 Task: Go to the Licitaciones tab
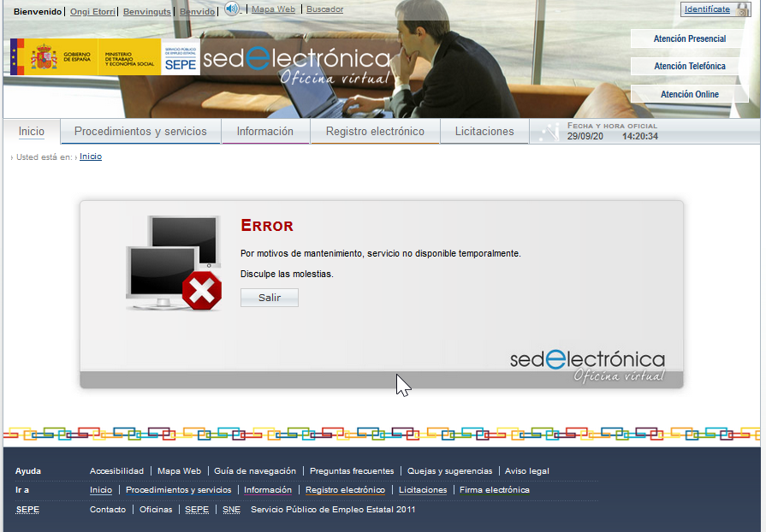pos(484,132)
